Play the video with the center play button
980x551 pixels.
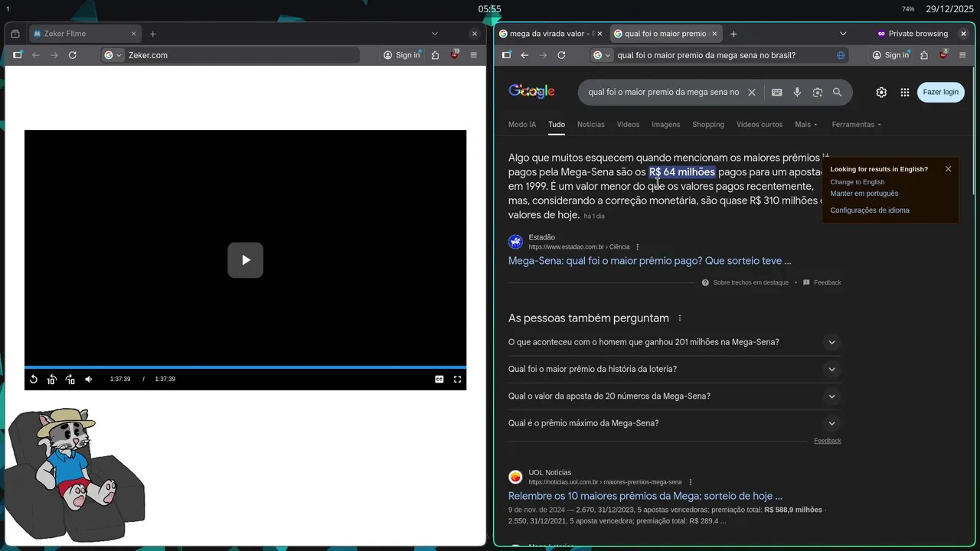pyautogui.click(x=245, y=260)
